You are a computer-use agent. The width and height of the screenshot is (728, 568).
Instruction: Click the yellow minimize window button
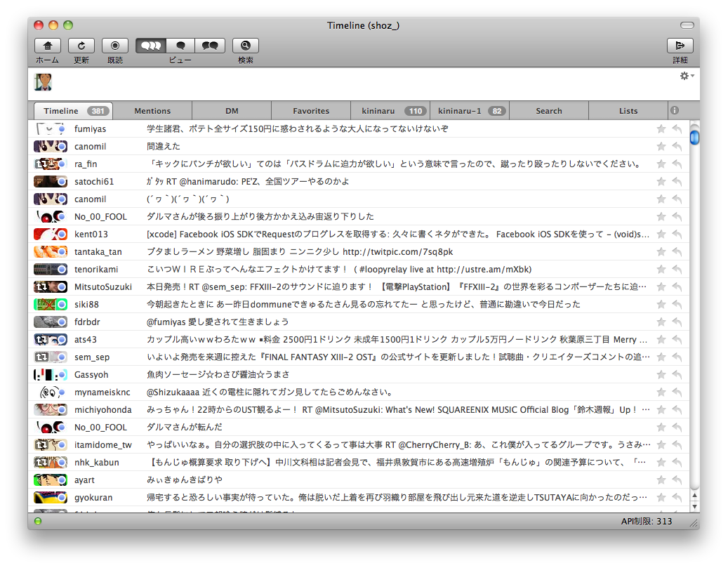coord(53,25)
